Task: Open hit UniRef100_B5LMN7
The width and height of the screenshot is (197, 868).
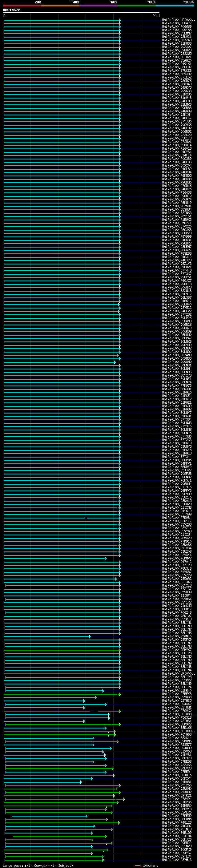Action: 177,33
